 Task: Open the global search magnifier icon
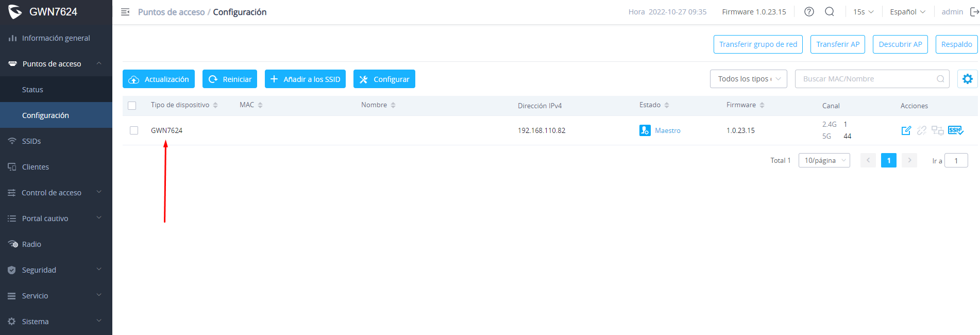pyautogui.click(x=830, y=12)
